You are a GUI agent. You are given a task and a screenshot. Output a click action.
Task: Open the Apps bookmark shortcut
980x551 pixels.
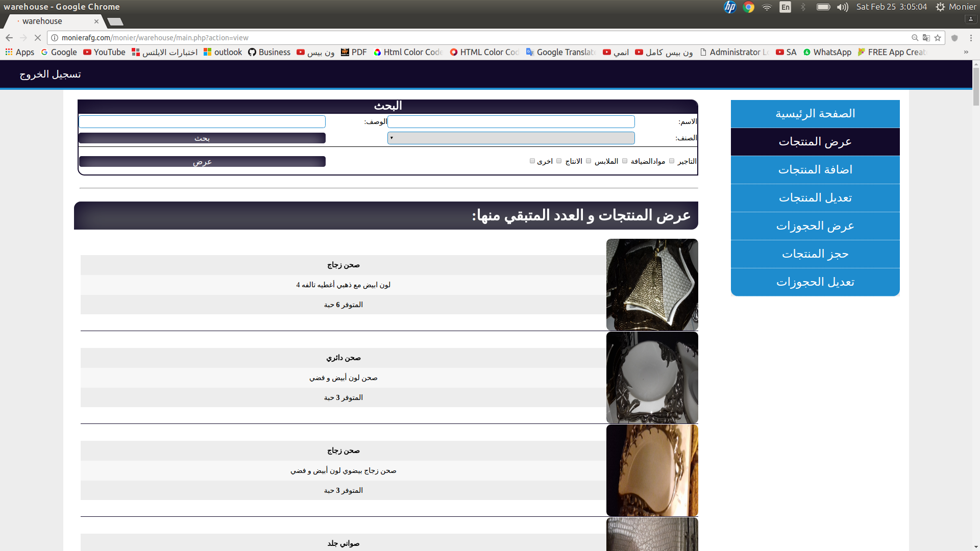tap(20, 52)
